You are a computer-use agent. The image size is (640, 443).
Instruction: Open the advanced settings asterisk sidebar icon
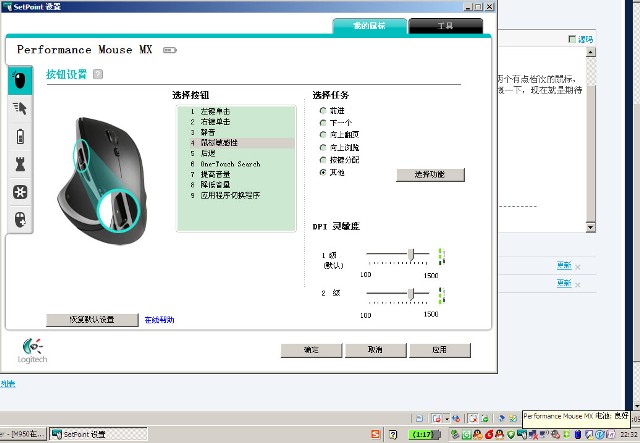(x=20, y=192)
